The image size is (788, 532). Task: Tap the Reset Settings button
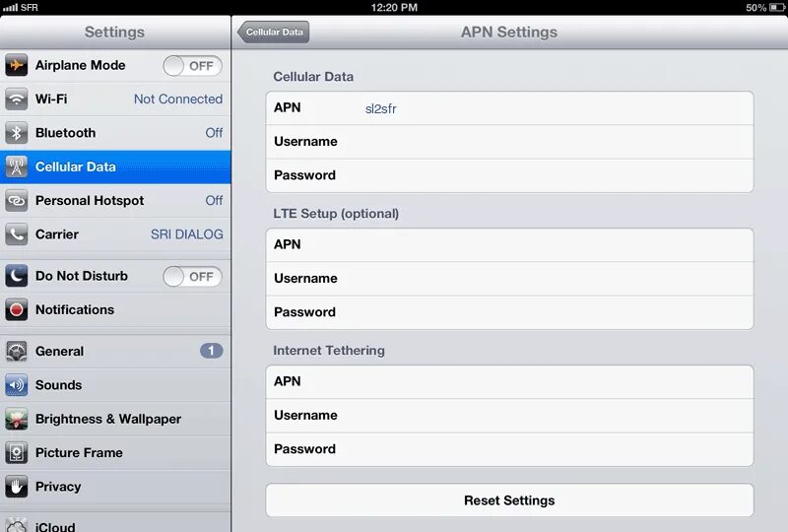coord(509,500)
